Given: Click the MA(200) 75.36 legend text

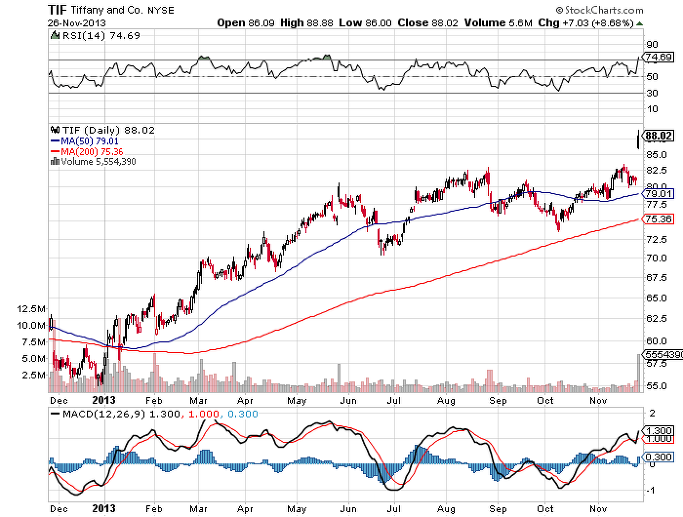Looking at the screenshot, I should (92, 152).
